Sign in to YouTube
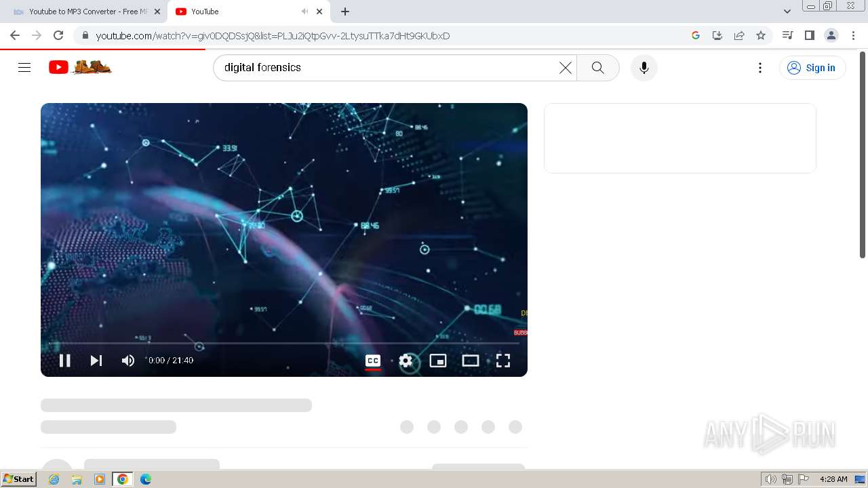The height and width of the screenshot is (488, 868). (x=812, y=68)
